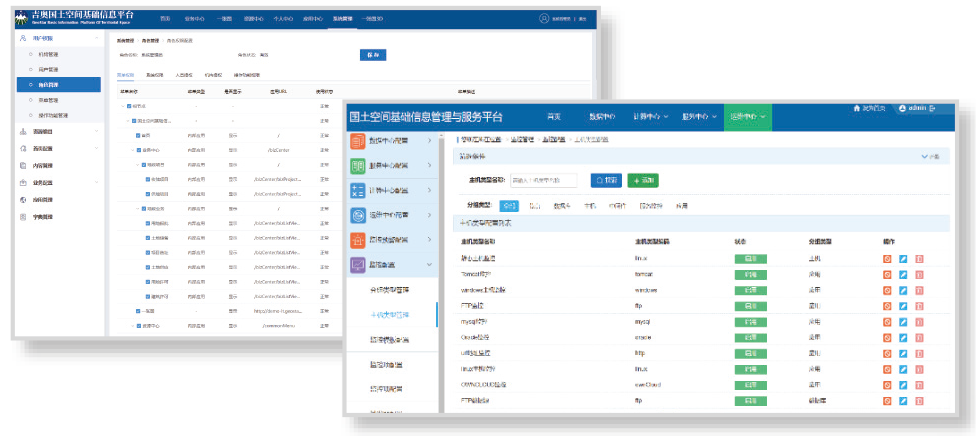Click the disable icon in the ownCloud row
Image resolution: width=976 pixels, height=436 pixels.
point(888,385)
